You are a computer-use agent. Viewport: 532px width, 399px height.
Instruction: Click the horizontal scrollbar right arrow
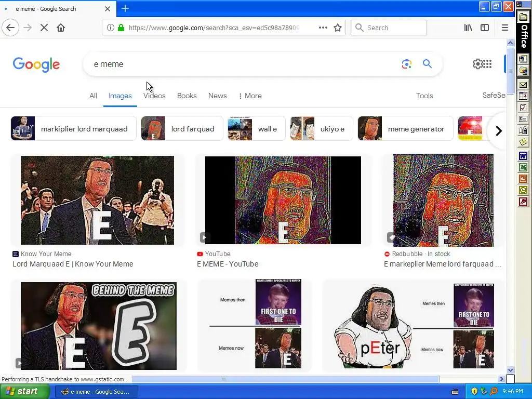(x=502, y=379)
